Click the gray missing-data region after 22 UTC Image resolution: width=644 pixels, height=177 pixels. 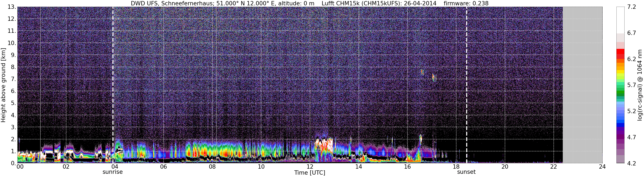[x=582, y=85]
